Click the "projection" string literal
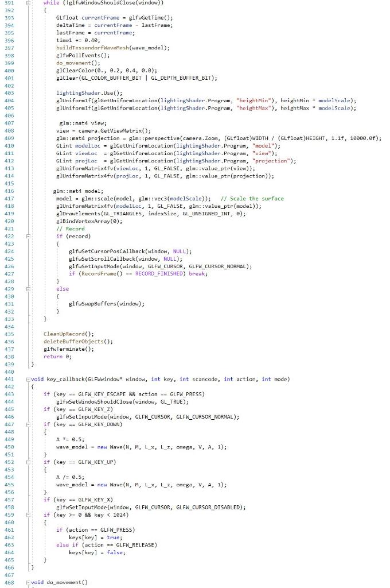 [x=272, y=161]
